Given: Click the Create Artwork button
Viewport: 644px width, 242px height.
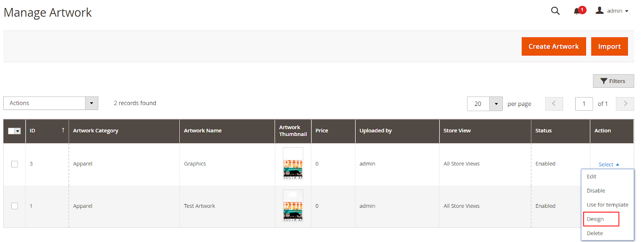Looking at the screenshot, I should pyautogui.click(x=553, y=46).
